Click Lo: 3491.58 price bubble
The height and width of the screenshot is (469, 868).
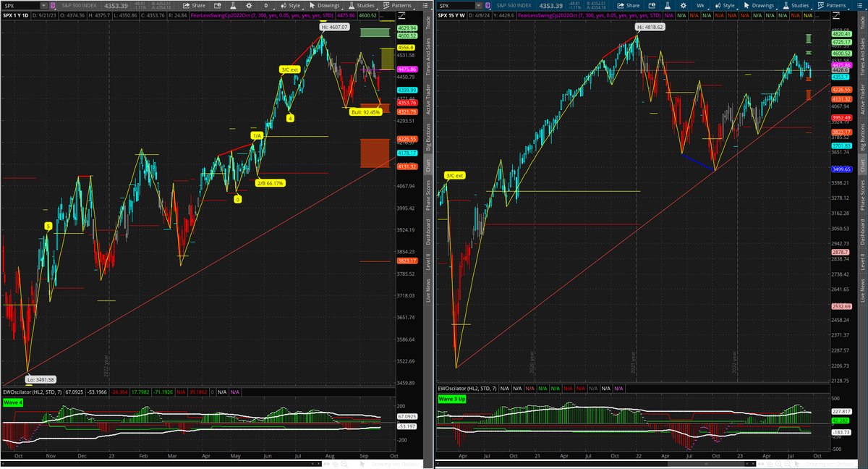pyautogui.click(x=40, y=379)
